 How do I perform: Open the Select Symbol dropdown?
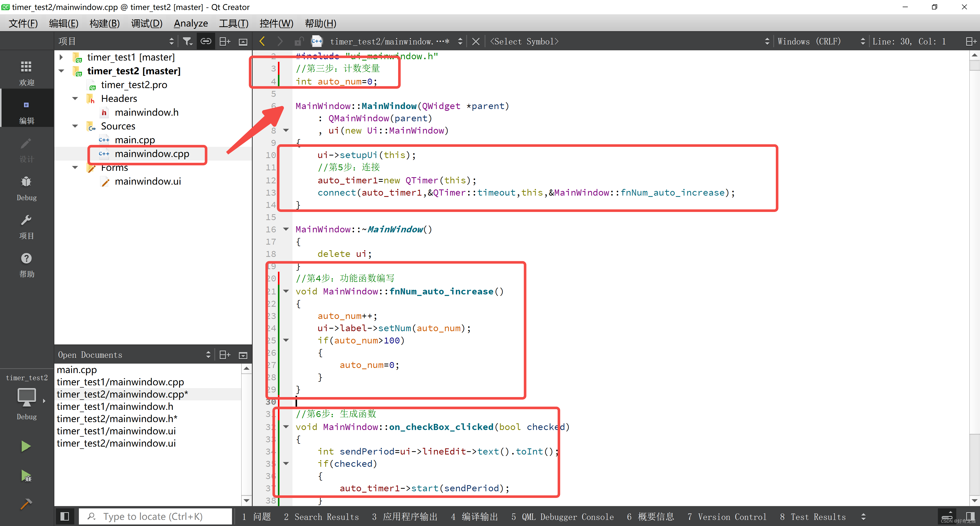point(630,41)
